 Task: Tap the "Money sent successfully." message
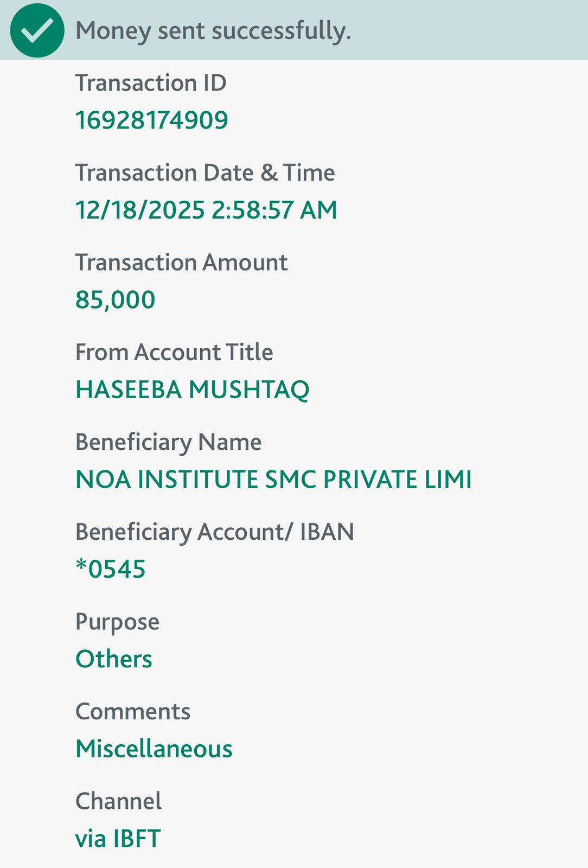coord(213,30)
